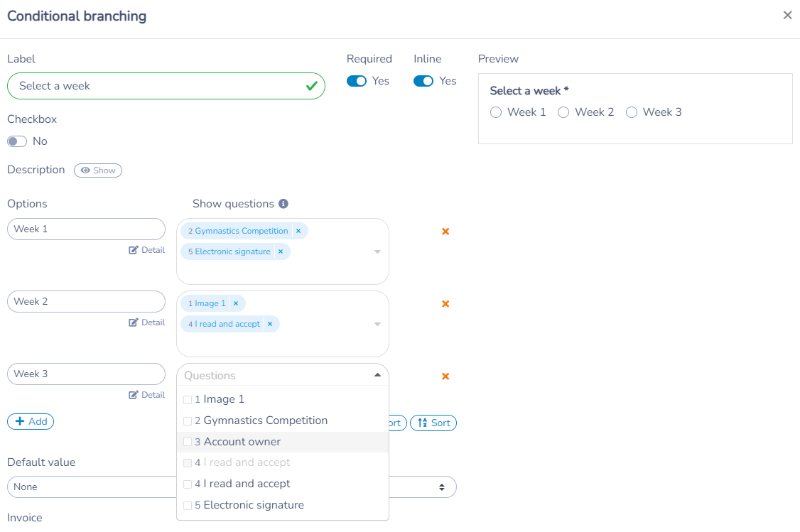
Task: Select Week 1 radio in the preview
Action: coord(496,112)
